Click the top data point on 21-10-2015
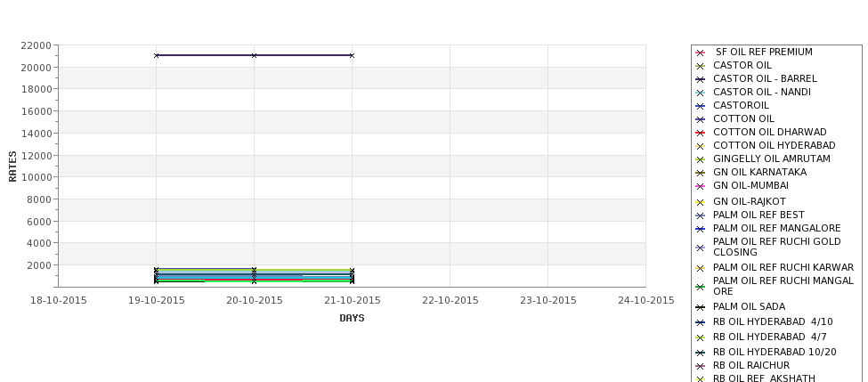Image resolution: width=868 pixels, height=382 pixels. pos(352,55)
